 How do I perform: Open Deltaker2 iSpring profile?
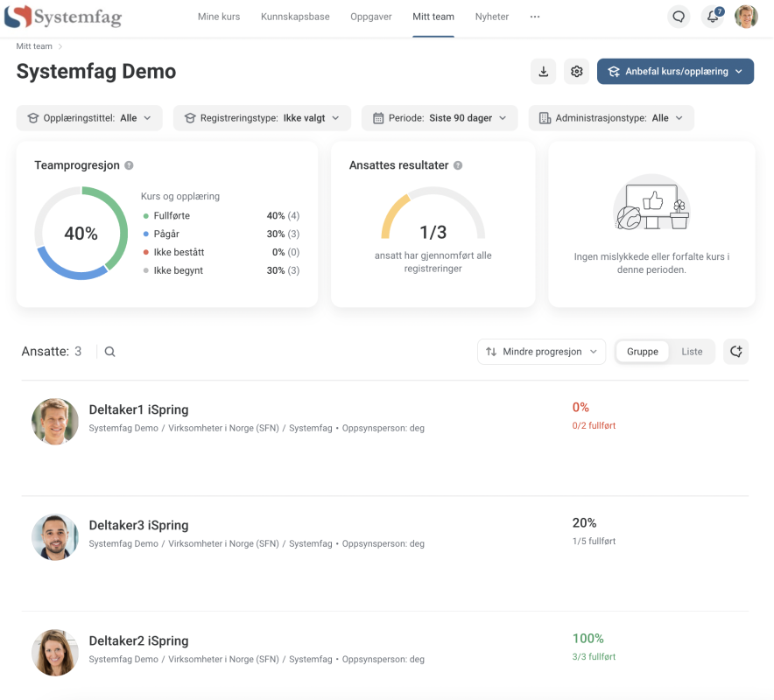[138, 640]
